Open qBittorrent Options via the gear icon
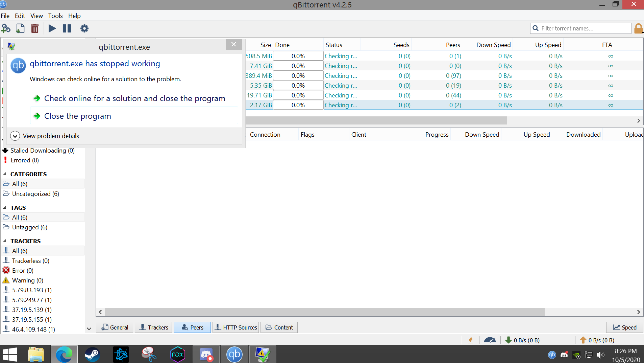The image size is (644, 363). click(84, 28)
